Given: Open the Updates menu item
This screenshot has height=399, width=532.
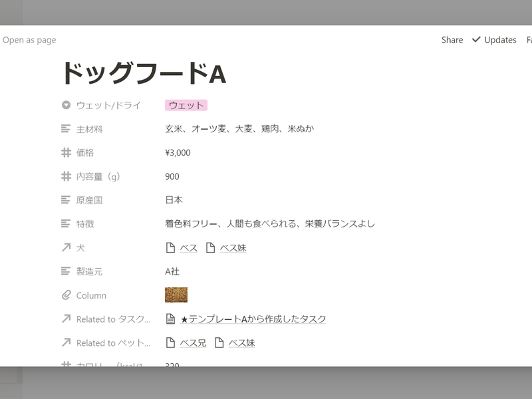Looking at the screenshot, I should tap(494, 40).
